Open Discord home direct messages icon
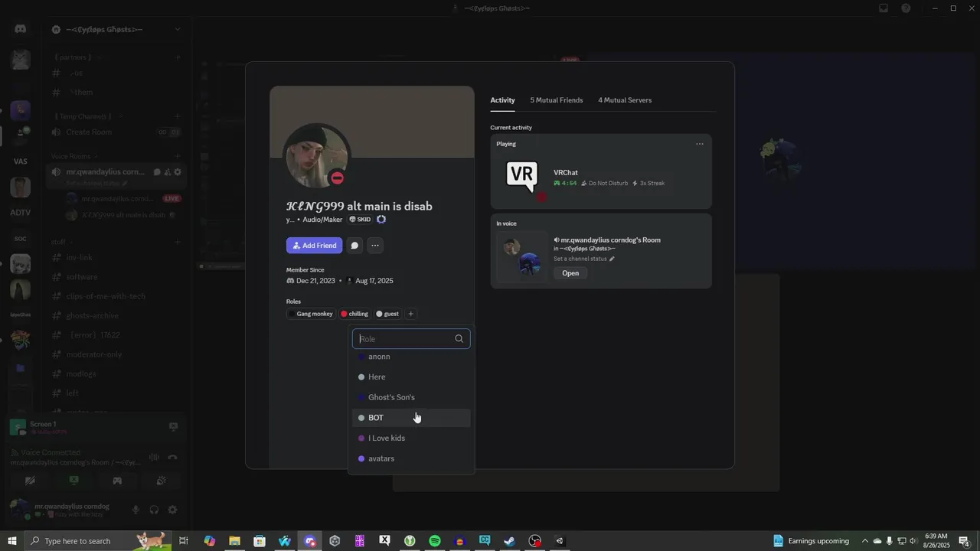Screen dimensions: 980x551 pos(21,29)
